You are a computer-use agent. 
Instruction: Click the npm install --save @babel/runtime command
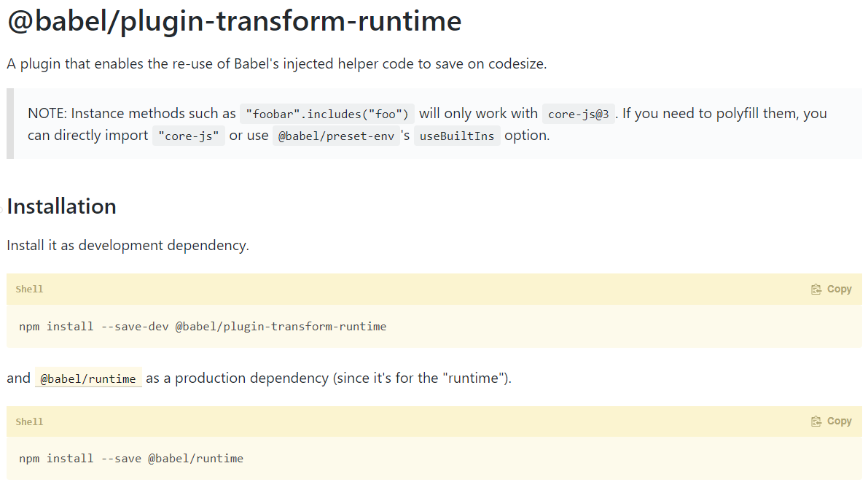pyautogui.click(x=131, y=459)
